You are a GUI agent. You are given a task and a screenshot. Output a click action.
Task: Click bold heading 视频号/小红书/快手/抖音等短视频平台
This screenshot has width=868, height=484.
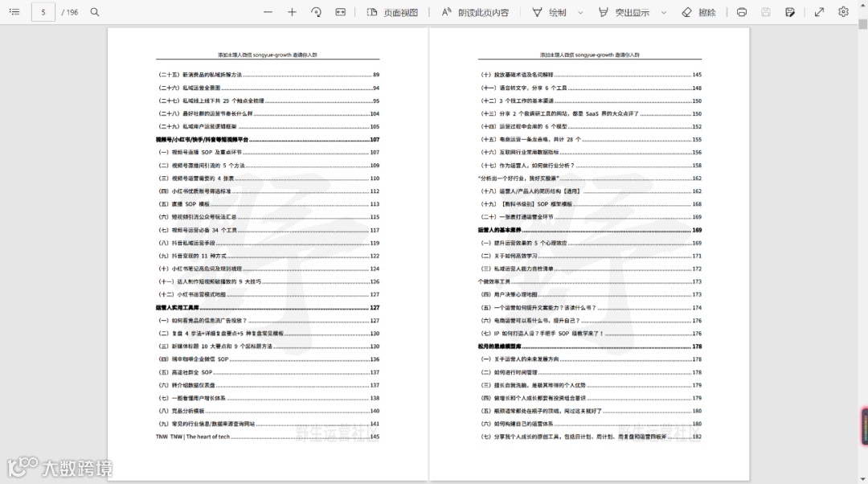click(268, 140)
